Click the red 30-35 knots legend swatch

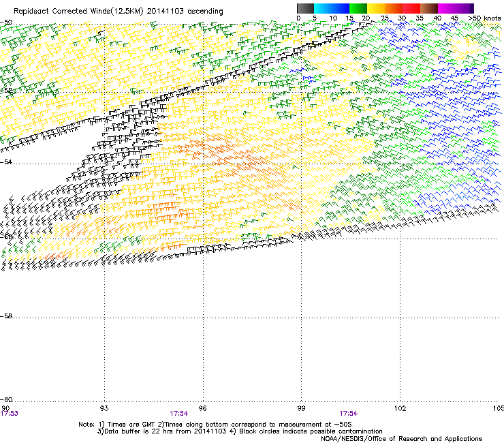pos(411,8)
